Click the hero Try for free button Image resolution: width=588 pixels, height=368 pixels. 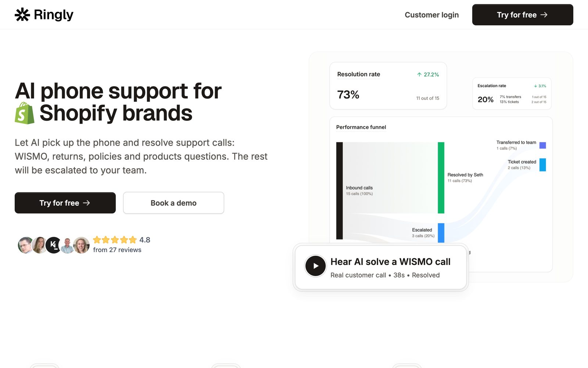(x=65, y=203)
